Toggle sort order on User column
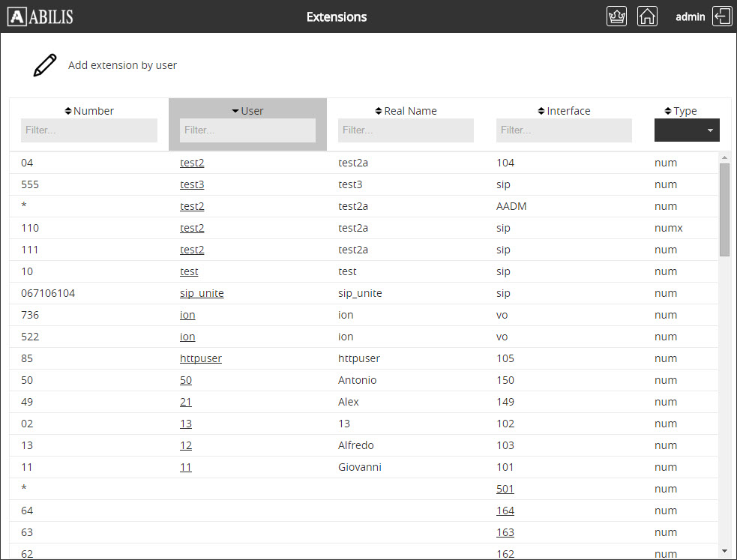The height and width of the screenshot is (560, 737). click(x=247, y=111)
